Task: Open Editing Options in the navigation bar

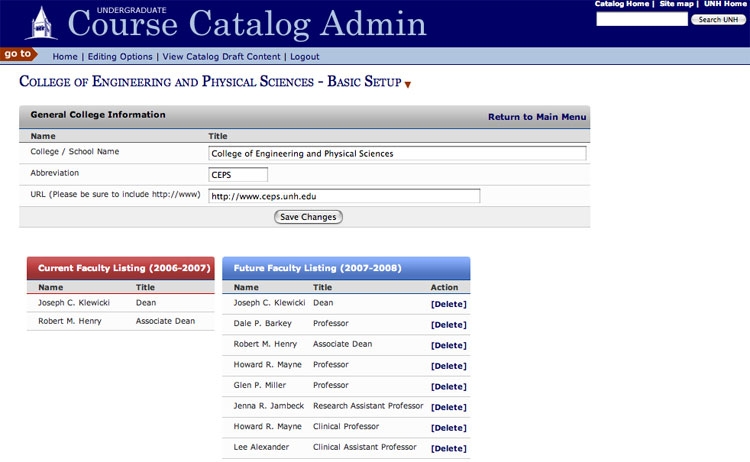Action: click(120, 56)
